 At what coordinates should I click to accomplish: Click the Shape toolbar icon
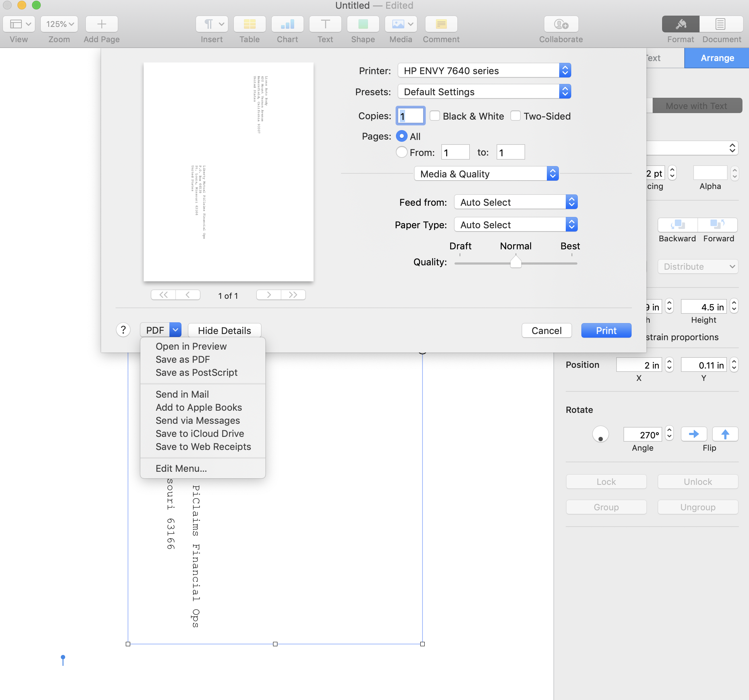tap(363, 24)
